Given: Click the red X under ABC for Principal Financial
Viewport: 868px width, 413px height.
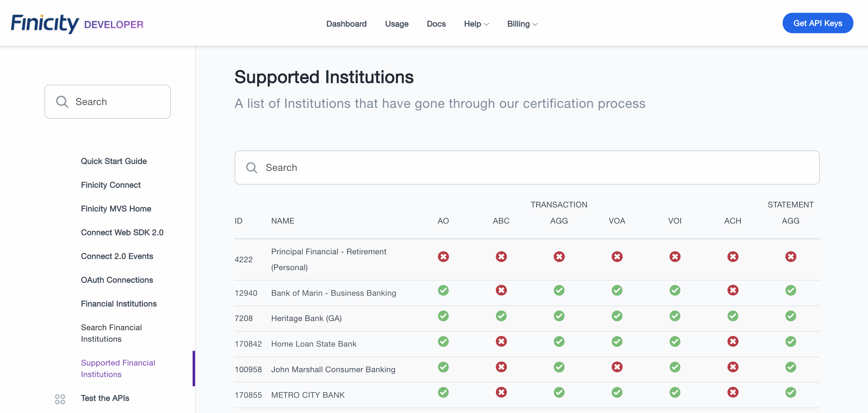Looking at the screenshot, I should point(501,257).
